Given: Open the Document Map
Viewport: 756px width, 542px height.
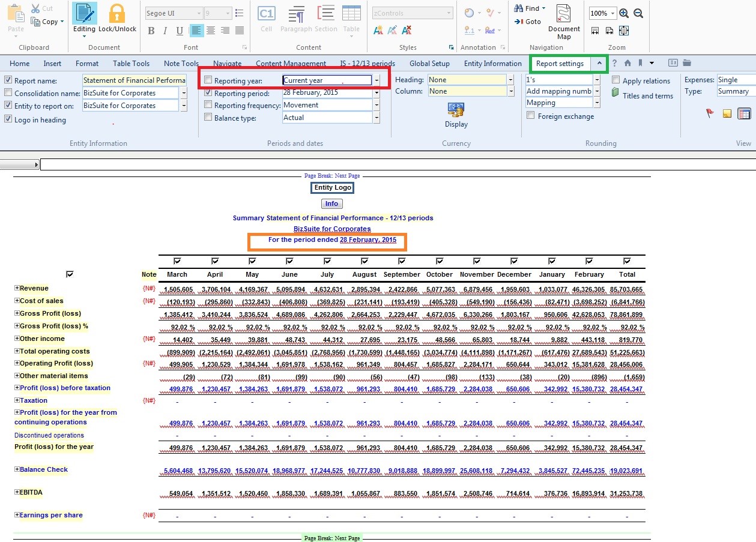Looking at the screenshot, I should [563, 14].
